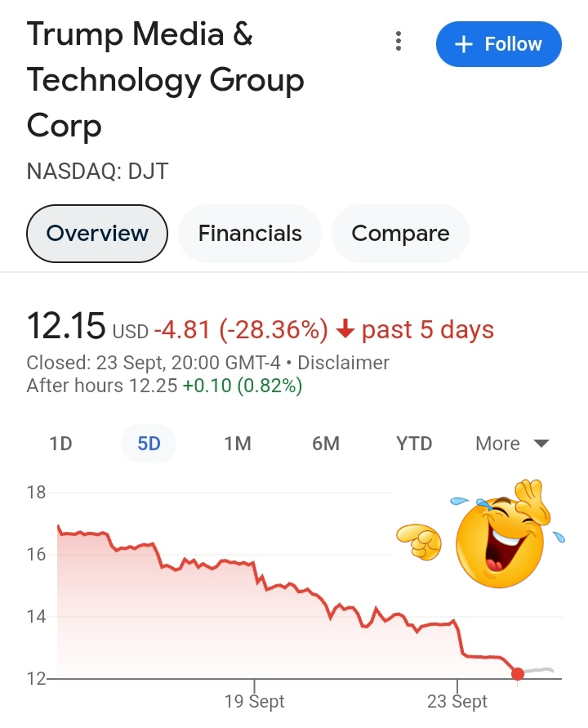Open the Financials tab
The height and width of the screenshot is (728, 588).
pos(250,234)
